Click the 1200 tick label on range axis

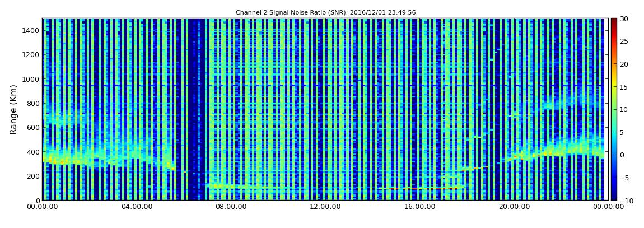coord(31,55)
